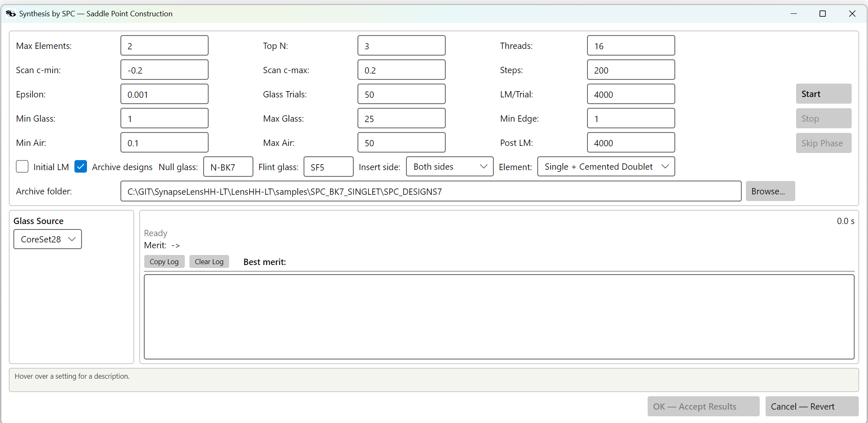The image size is (868, 423).
Task: Click the 0.0 s elapsed time
Action: click(x=845, y=221)
